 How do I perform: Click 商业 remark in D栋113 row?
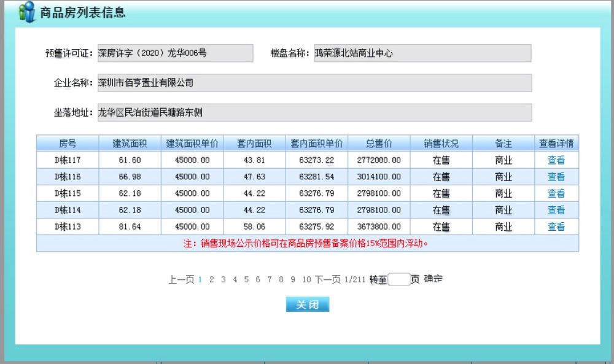tap(503, 227)
